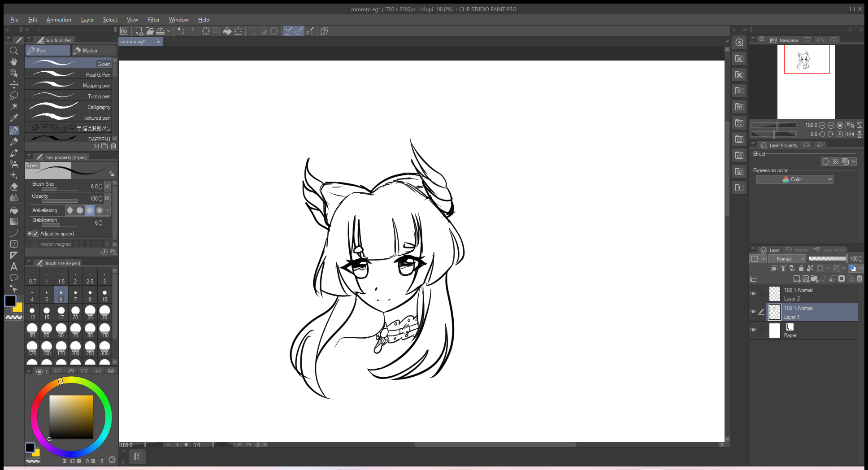Toggle the Adjust by speed checkbox

35,234
